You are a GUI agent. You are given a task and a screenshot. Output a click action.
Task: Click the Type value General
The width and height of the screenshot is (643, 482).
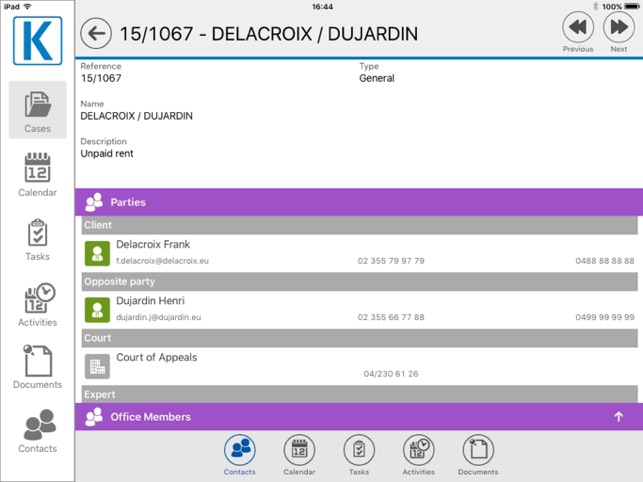[x=377, y=78]
